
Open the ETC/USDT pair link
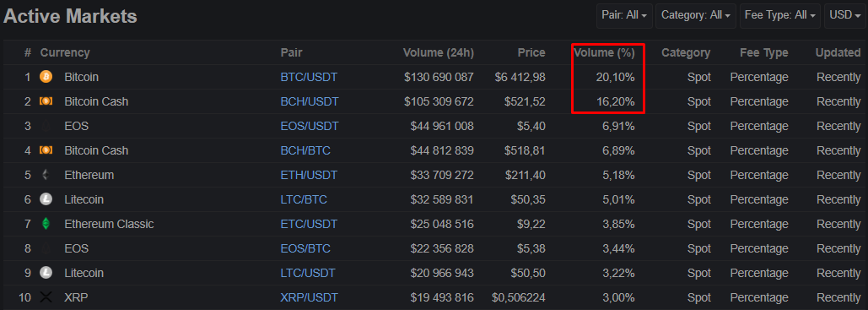(309, 224)
